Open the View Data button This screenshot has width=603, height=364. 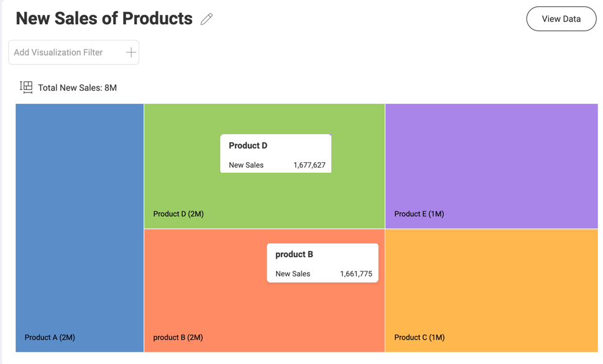[x=561, y=19]
